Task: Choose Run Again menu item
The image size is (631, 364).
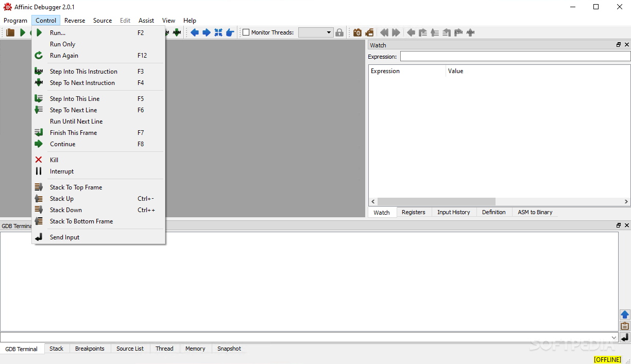Action: pyautogui.click(x=98, y=56)
